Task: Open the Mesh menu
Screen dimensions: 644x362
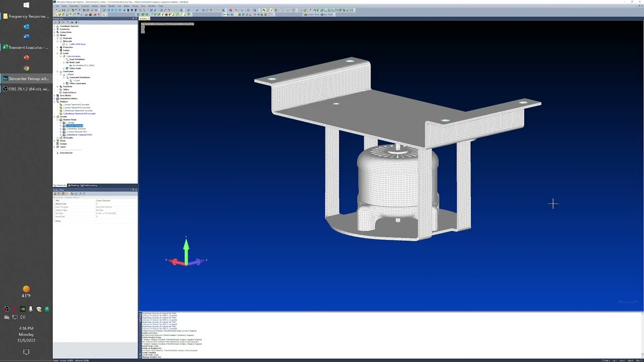Action: click(103, 6)
